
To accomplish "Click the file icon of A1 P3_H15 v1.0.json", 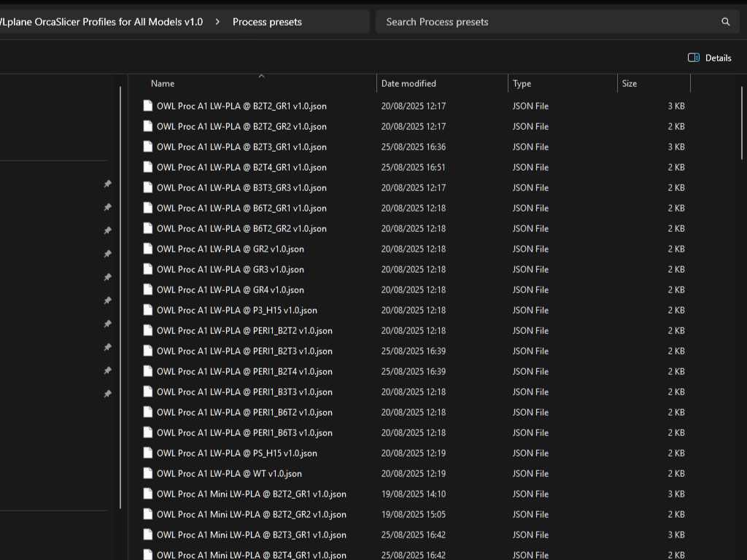I will (x=148, y=310).
